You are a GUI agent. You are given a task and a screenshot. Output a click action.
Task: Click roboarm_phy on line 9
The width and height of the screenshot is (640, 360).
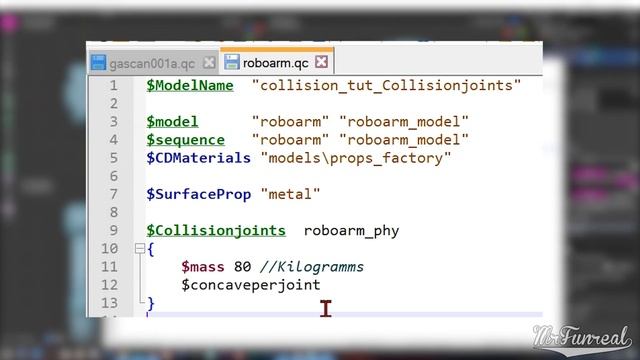(x=351, y=231)
